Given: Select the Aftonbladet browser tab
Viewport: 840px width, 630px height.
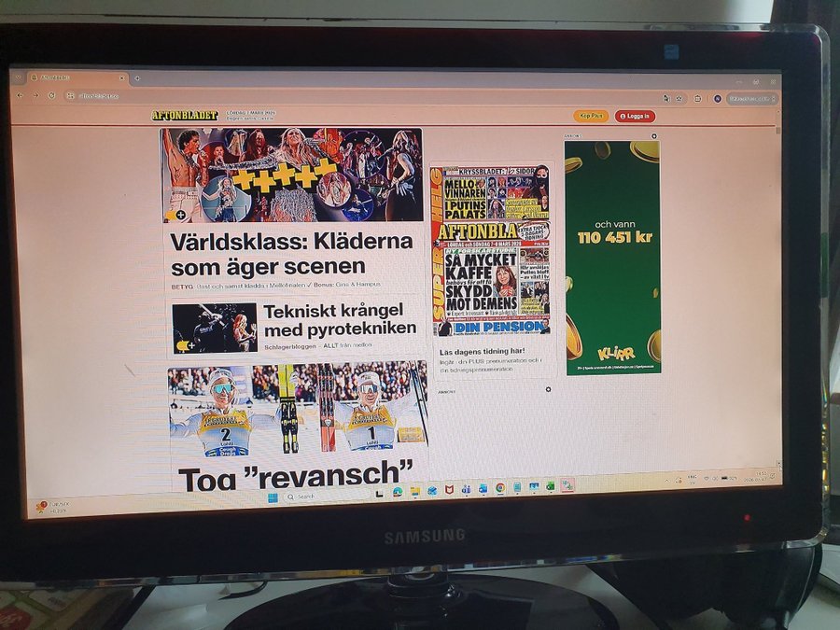Looking at the screenshot, I should (x=70, y=77).
